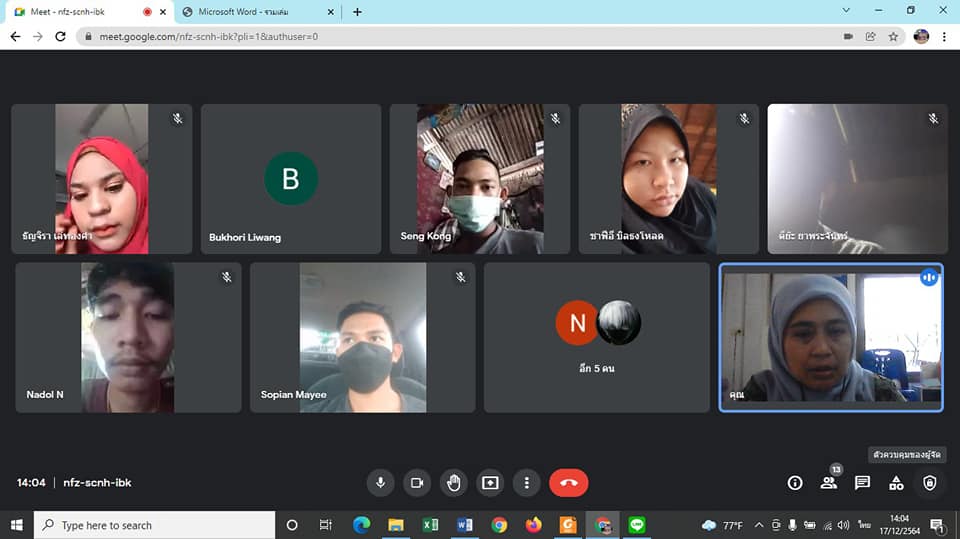This screenshot has width=960, height=539.
Task: Mute the microphone in call controls
Action: click(x=380, y=482)
